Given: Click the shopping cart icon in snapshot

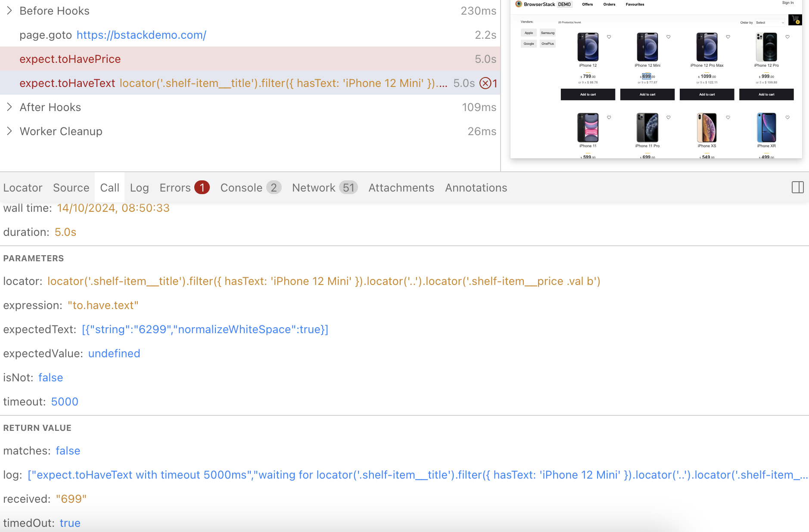Looking at the screenshot, I should point(795,20).
